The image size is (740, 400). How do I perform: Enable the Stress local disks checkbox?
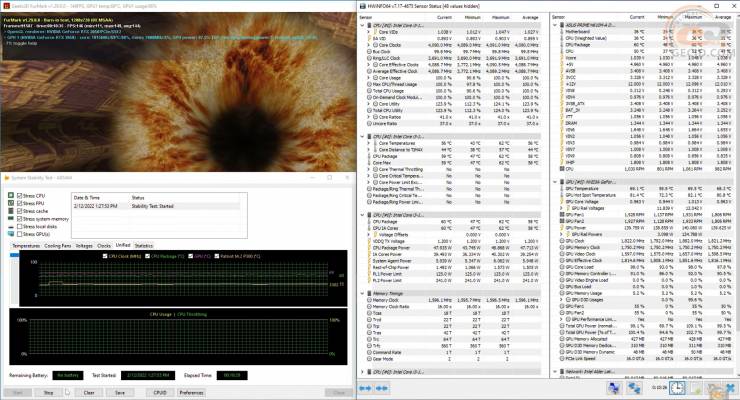pyautogui.click(x=19, y=226)
